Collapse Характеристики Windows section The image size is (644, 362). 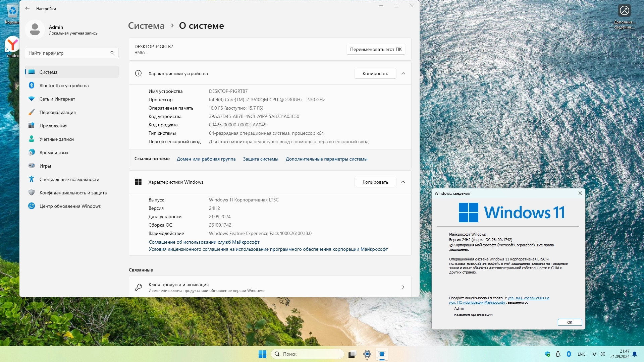[x=403, y=182]
